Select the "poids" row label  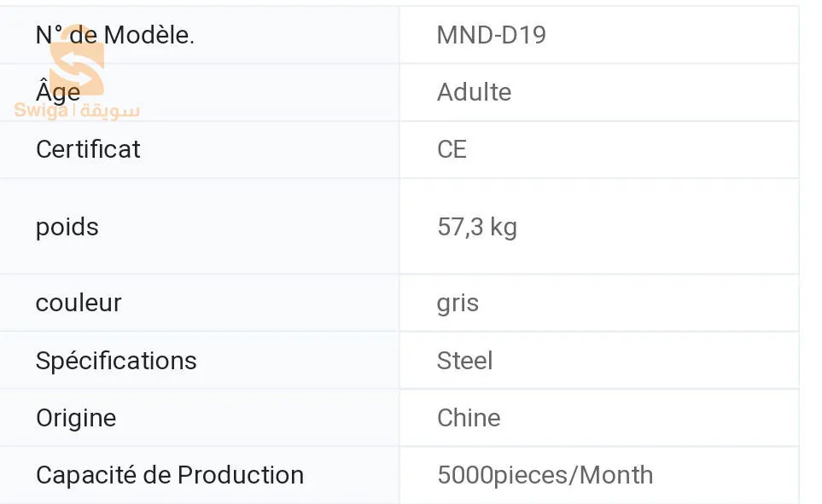pos(67,227)
